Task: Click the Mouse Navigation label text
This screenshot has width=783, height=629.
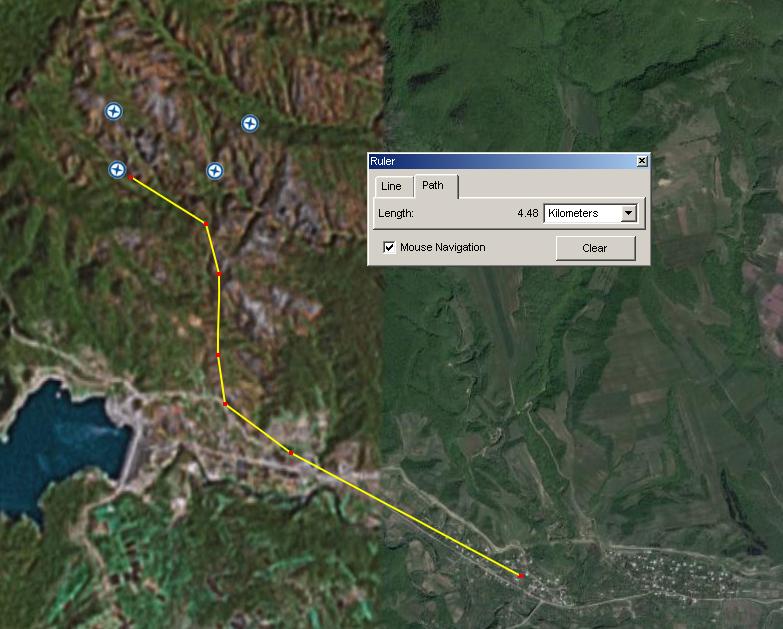Action: [442, 247]
